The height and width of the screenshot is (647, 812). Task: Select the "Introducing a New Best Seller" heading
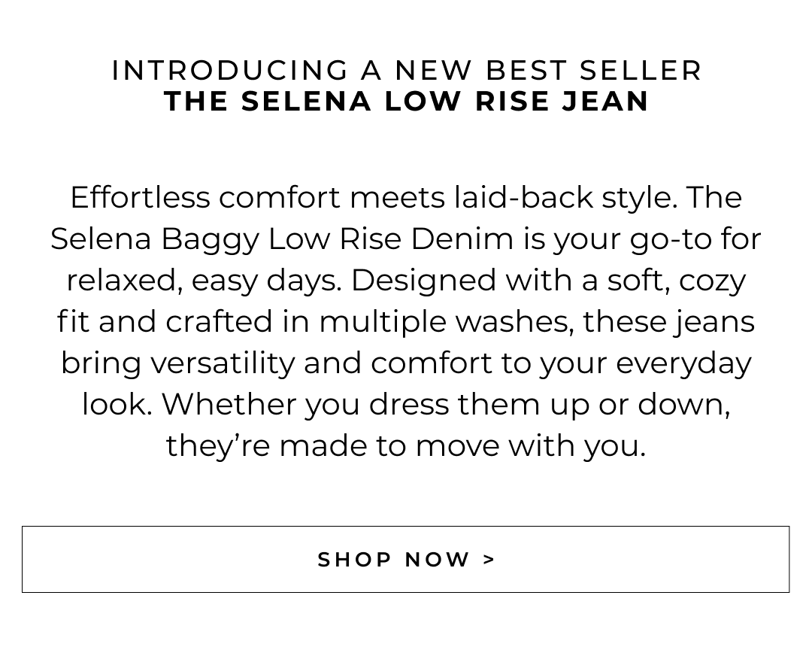point(406,71)
